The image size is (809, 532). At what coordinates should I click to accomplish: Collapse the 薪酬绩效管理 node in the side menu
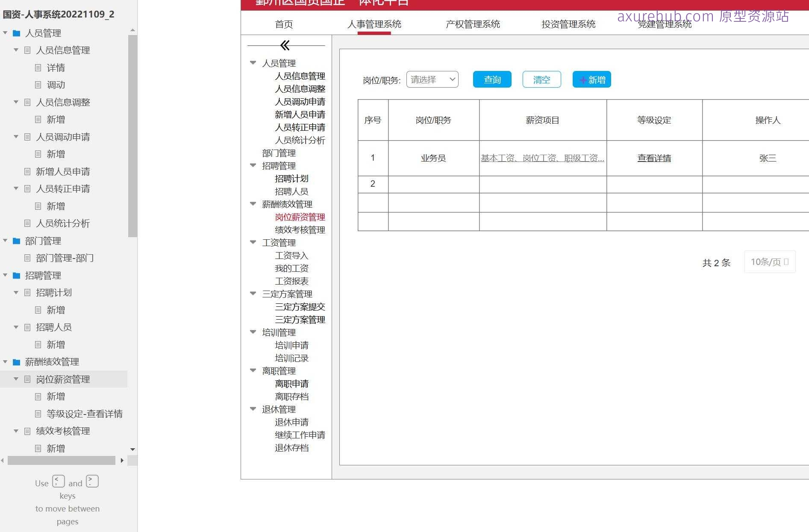pos(253,204)
